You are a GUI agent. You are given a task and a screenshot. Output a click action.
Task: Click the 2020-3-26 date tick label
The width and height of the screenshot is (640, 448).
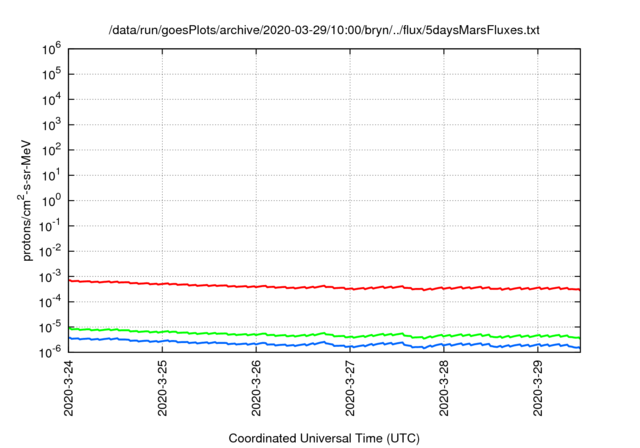[256, 388]
